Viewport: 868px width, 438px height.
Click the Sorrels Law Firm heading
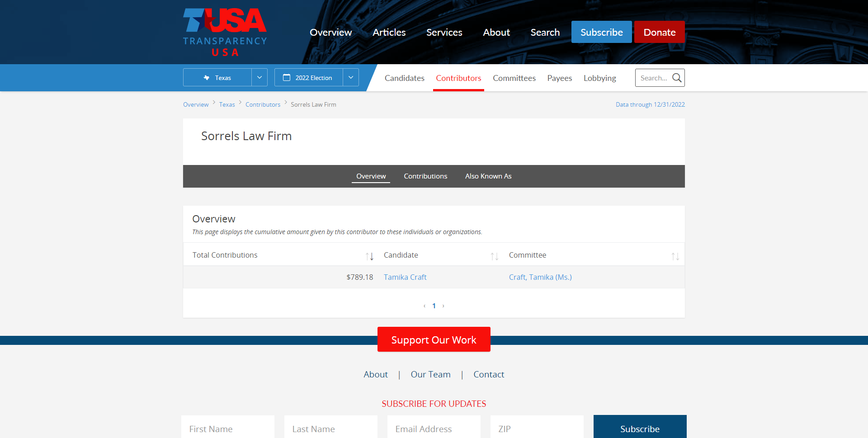pos(246,136)
